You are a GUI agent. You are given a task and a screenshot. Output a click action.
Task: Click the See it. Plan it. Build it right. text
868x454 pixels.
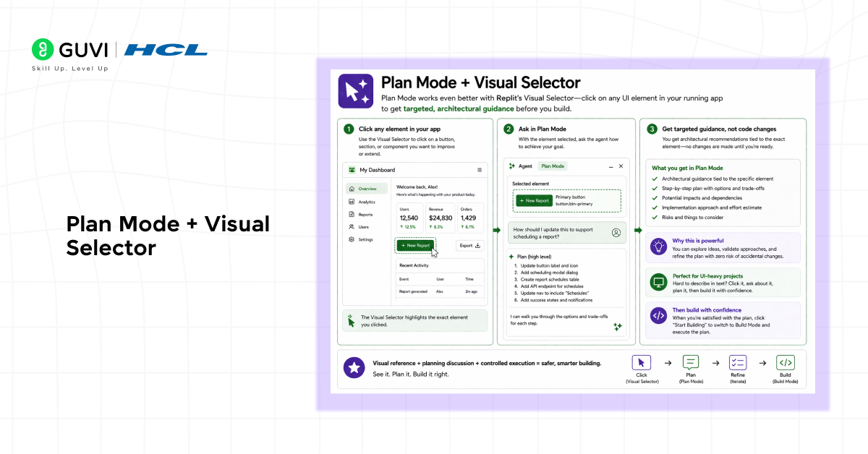tap(411, 374)
